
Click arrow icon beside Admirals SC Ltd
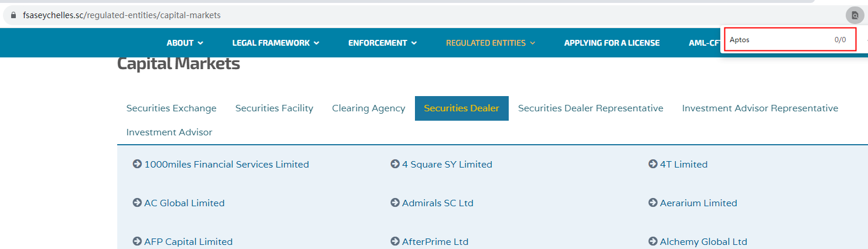point(395,203)
